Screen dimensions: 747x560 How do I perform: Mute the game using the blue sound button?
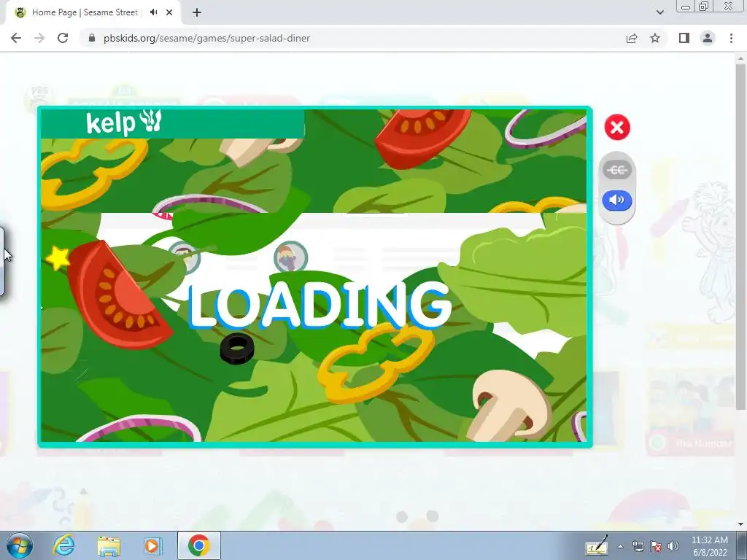pyautogui.click(x=617, y=200)
